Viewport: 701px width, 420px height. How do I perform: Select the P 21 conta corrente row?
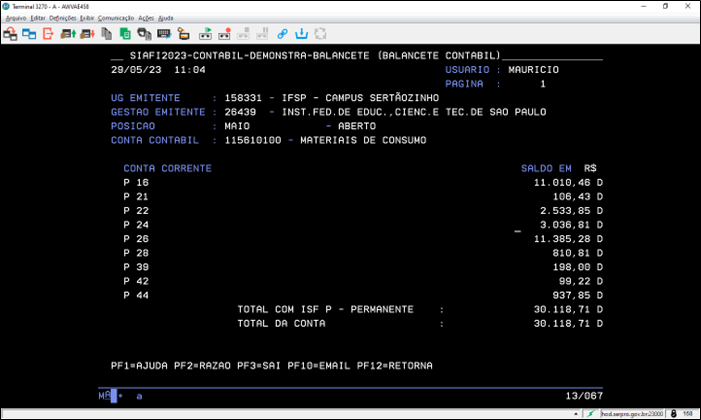pos(363,197)
